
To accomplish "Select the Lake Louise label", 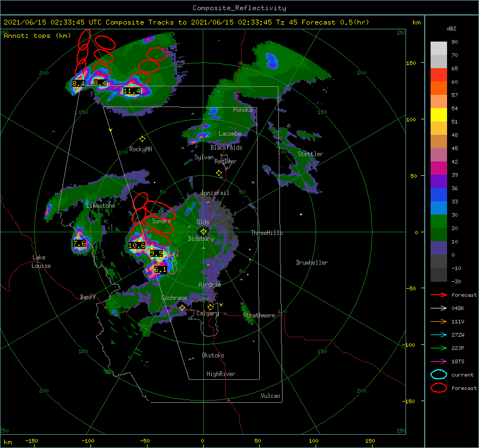I will [41, 262].
